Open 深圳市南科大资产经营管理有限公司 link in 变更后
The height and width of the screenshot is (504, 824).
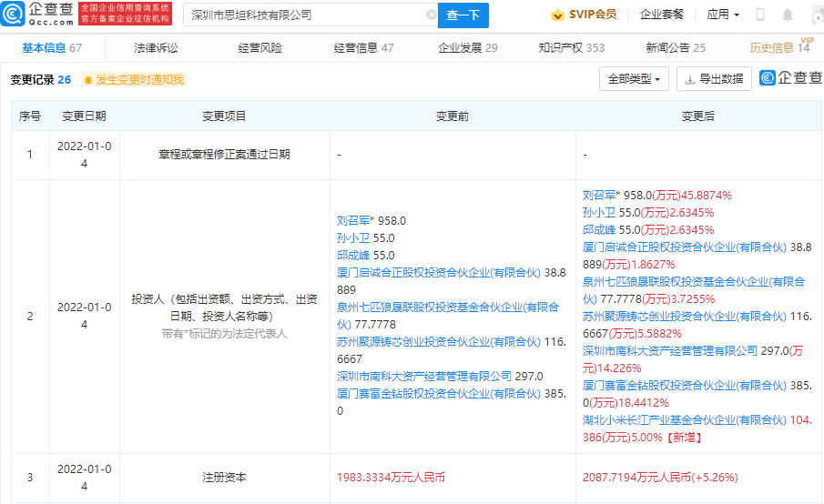click(670, 350)
